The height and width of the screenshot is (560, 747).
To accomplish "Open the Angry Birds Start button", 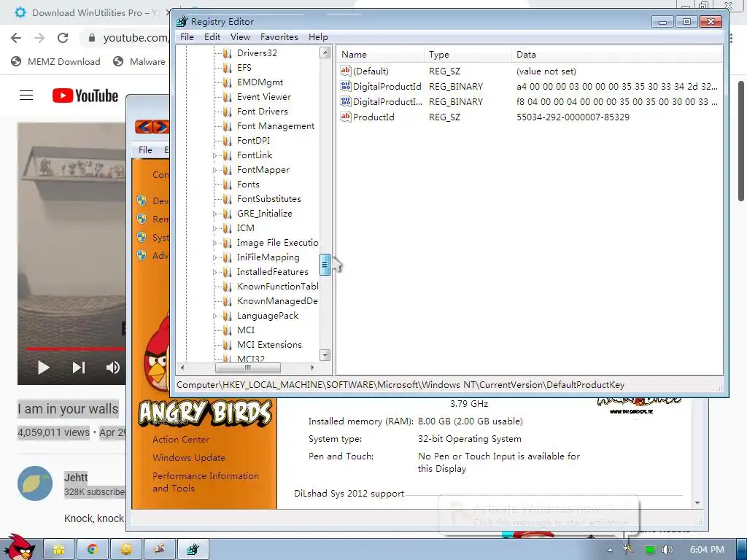I will (x=18, y=548).
